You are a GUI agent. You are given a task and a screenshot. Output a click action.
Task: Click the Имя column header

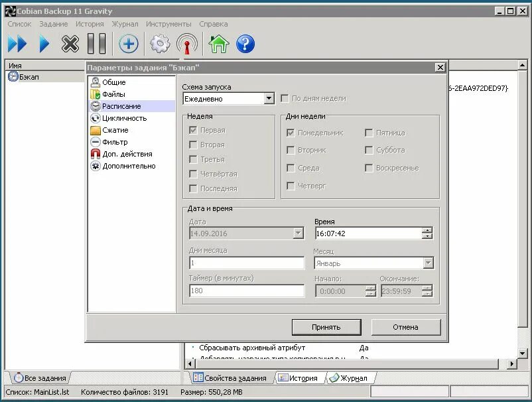point(44,66)
